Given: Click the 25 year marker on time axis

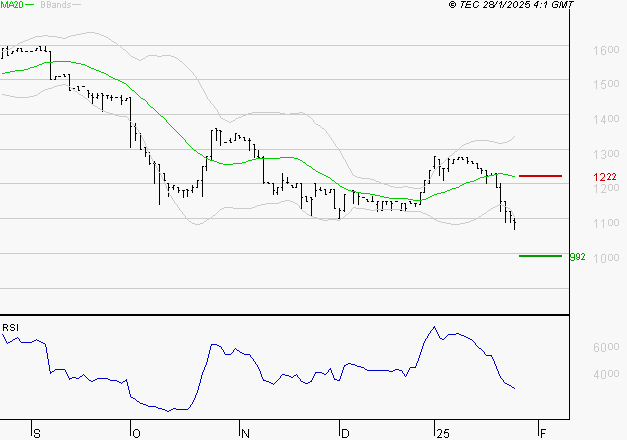Looking at the screenshot, I should click(443, 434).
